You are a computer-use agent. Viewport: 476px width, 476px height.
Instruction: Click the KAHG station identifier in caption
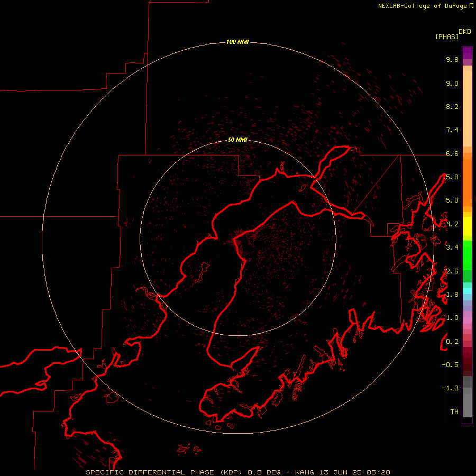click(x=305, y=472)
